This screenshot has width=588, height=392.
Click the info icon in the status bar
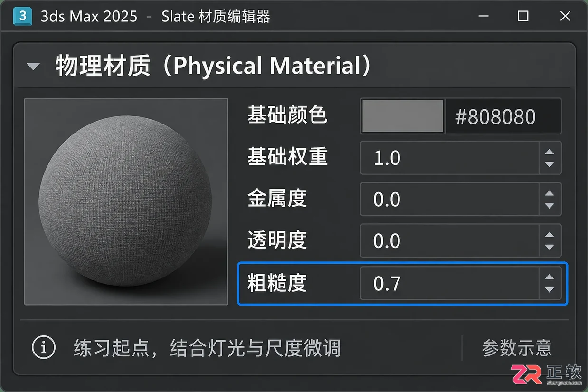coord(43,348)
